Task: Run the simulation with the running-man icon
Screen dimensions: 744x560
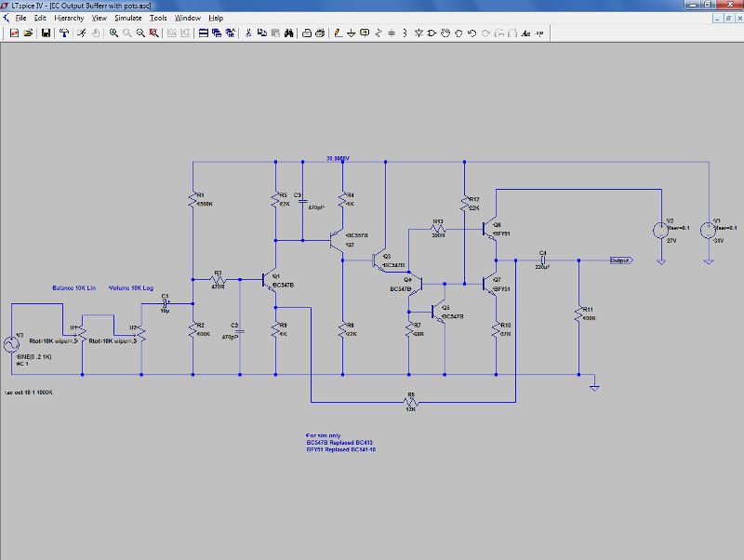Action: click(x=82, y=33)
